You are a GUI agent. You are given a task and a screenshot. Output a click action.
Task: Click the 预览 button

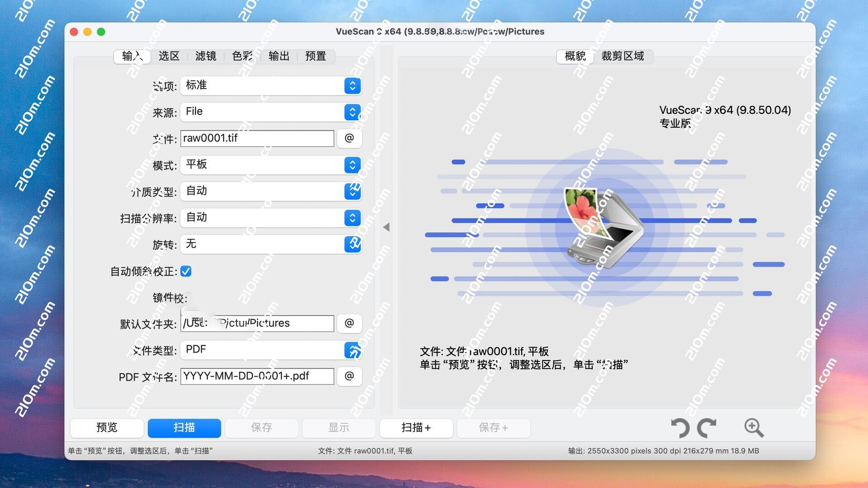point(107,427)
